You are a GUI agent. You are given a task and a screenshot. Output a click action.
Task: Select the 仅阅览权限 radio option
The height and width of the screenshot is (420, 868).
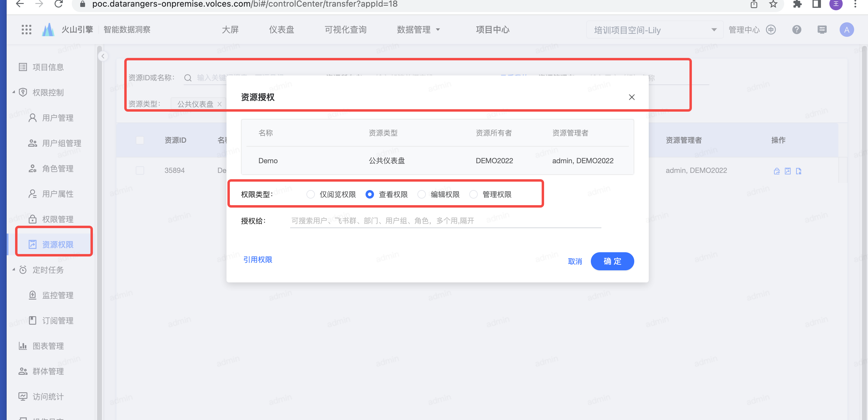pos(310,195)
